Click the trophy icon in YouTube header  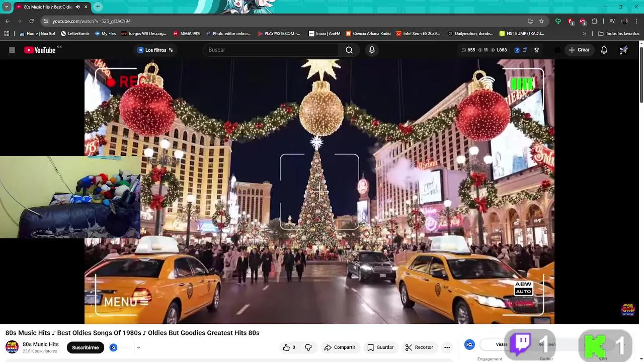(x=536, y=50)
